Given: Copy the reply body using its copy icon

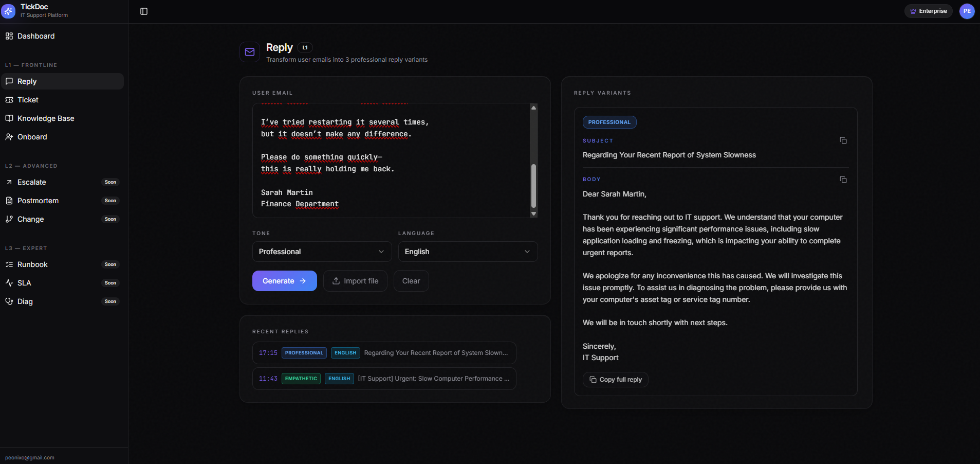Looking at the screenshot, I should tap(842, 180).
